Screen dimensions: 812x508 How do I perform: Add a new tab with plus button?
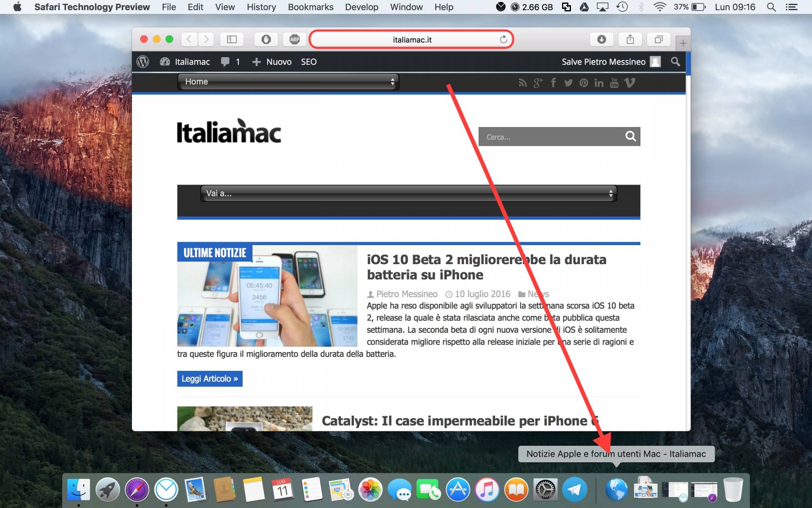point(683,43)
